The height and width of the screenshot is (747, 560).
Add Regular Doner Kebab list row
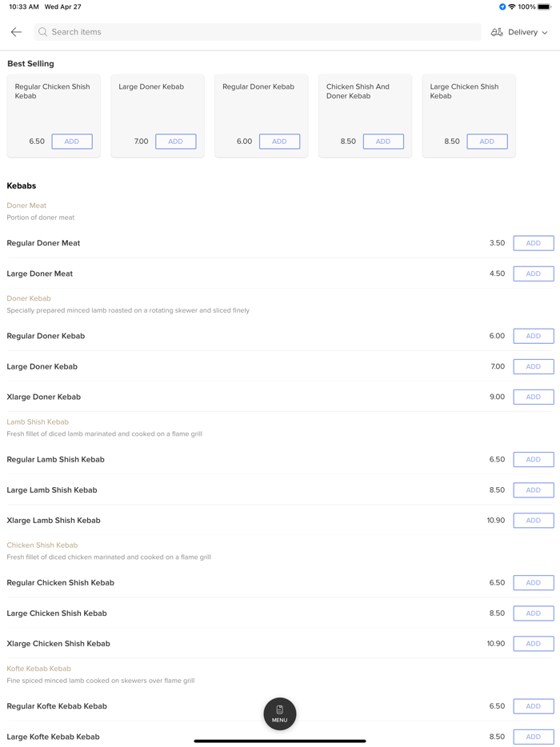pos(534,336)
